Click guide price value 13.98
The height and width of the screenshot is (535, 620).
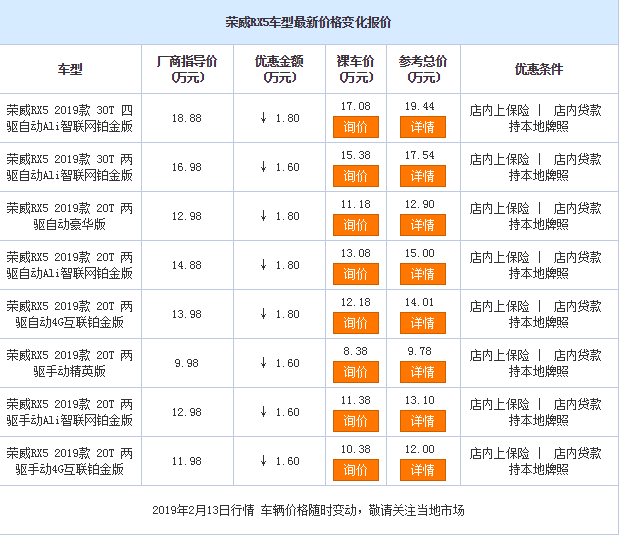pyautogui.click(x=187, y=314)
